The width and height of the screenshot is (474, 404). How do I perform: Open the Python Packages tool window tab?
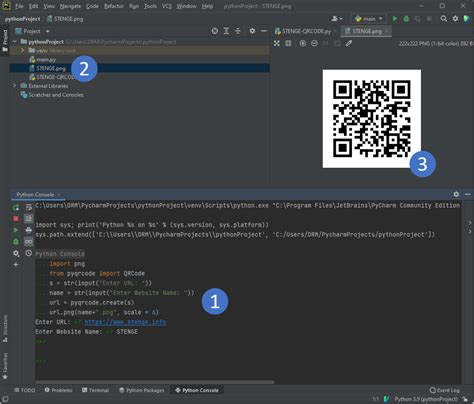(142, 390)
